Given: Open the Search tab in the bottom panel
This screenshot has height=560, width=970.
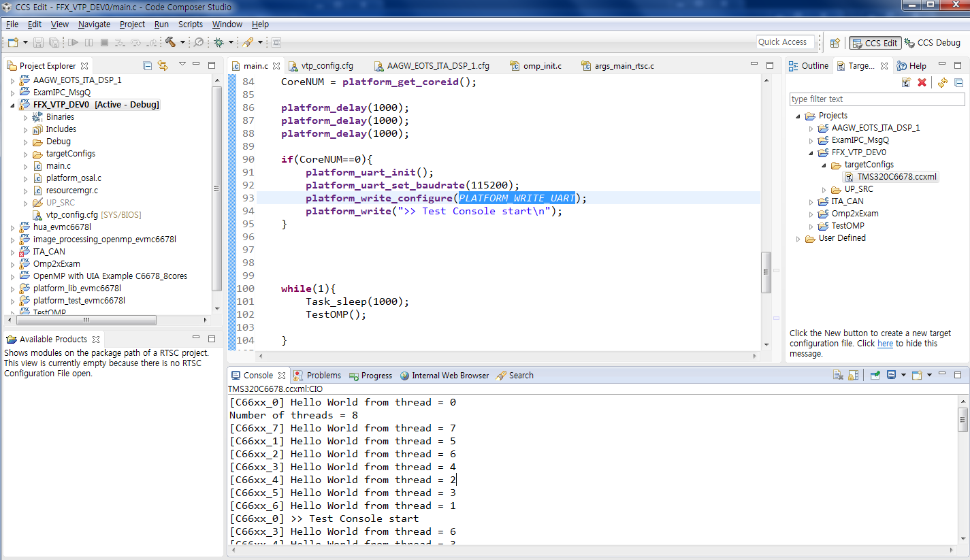Looking at the screenshot, I should click(515, 375).
